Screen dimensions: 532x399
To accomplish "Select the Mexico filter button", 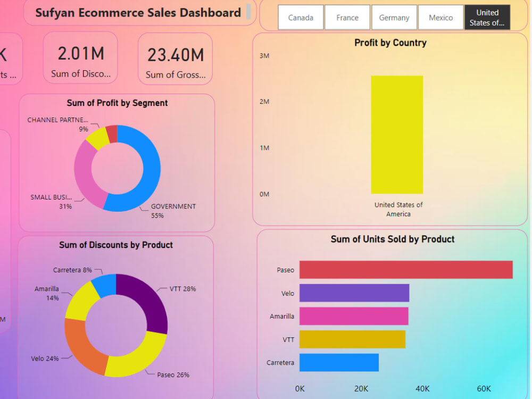I will tap(441, 17).
